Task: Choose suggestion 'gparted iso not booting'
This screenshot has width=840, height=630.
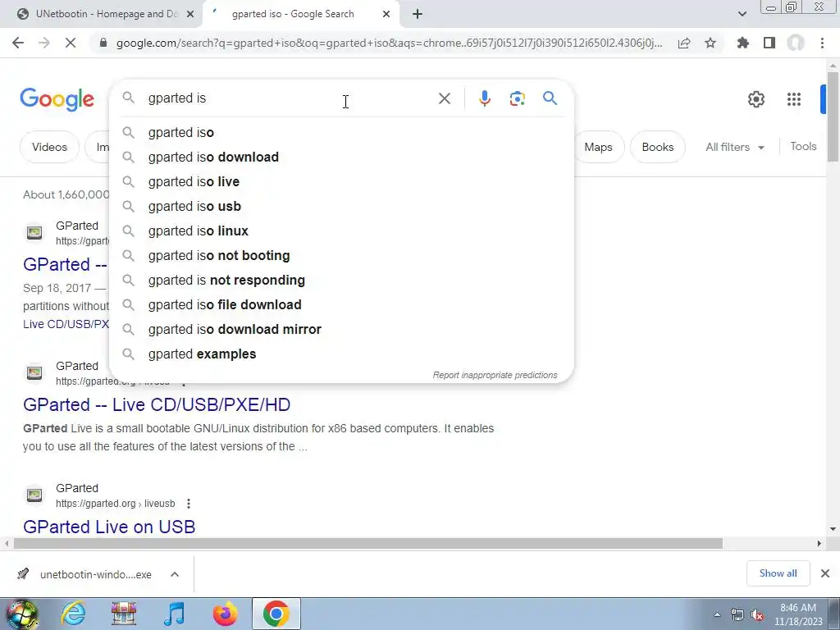Action: coord(341,256)
